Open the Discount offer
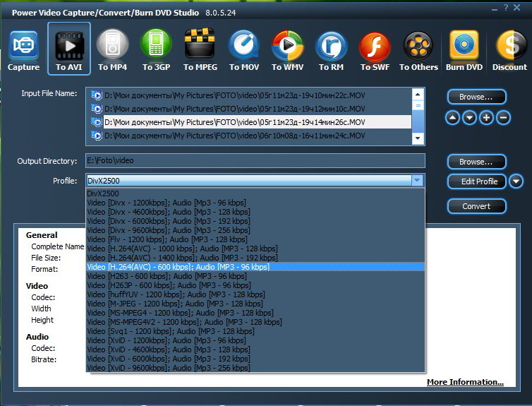This screenshot has height=406, width=532. [509, 50]
